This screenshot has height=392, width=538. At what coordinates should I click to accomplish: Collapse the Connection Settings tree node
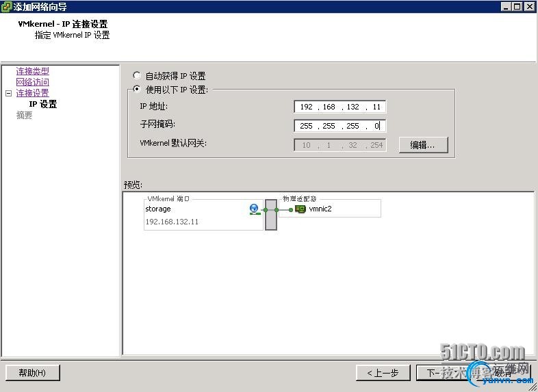click(9, 93)
